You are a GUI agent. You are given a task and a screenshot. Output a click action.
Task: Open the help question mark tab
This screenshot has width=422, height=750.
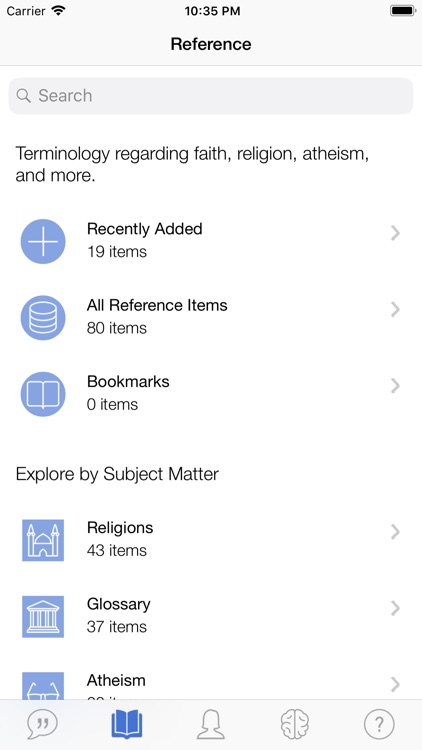click(379, 724)
